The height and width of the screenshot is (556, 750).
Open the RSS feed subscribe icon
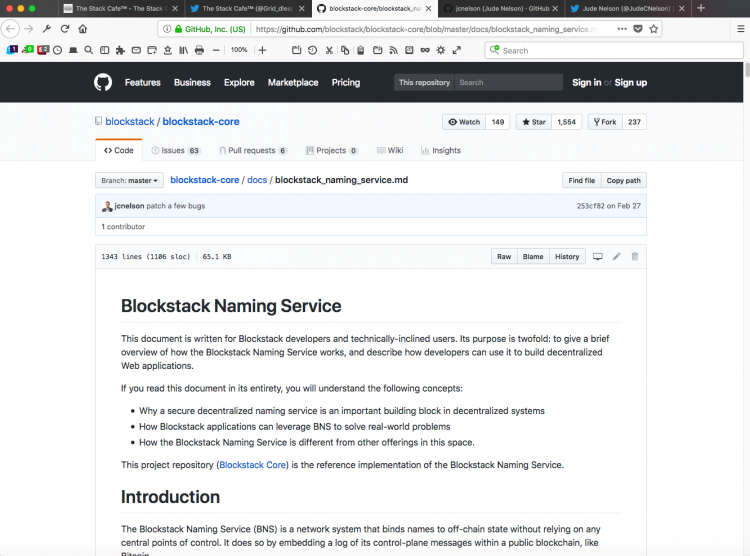pyautogui.click(x=393, y=50)
